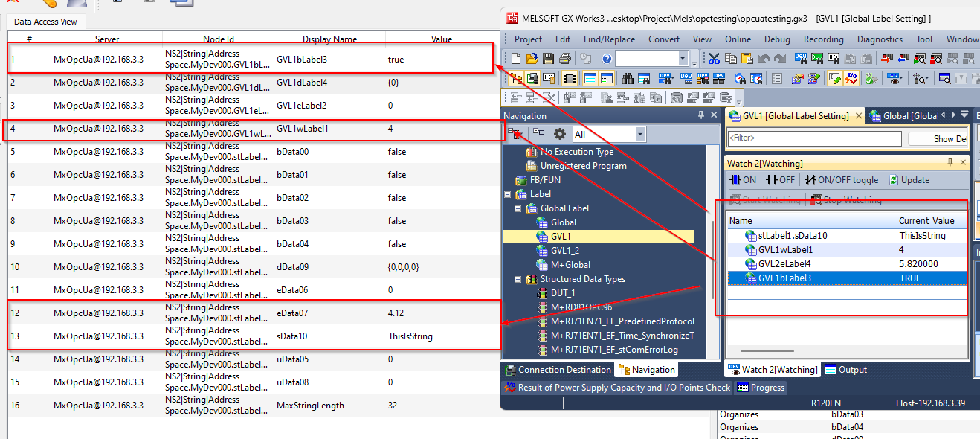Click the Open project folder icon
This screenshot has width=980, height=439.
532,58
